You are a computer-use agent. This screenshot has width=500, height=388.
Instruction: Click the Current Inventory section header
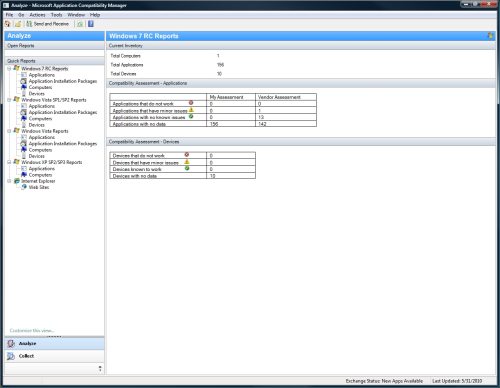pos(301,46)
